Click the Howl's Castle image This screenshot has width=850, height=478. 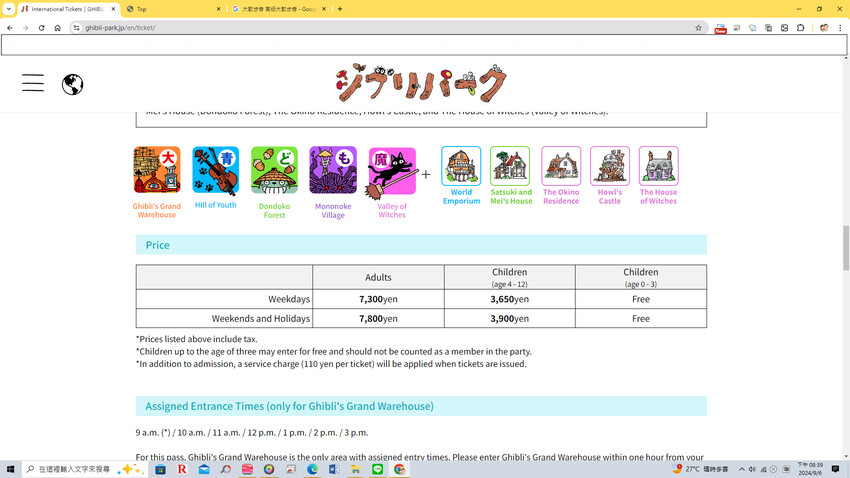[x=609, y=166]
